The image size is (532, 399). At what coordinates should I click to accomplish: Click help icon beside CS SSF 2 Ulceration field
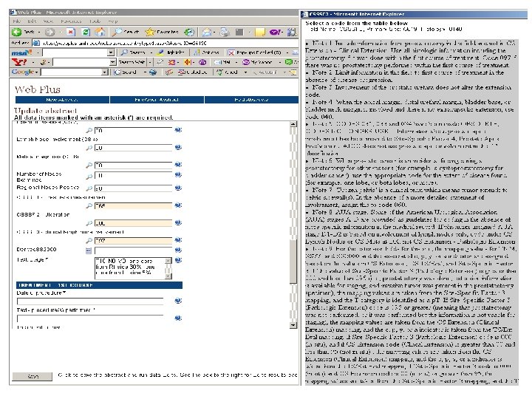point(178,222)
